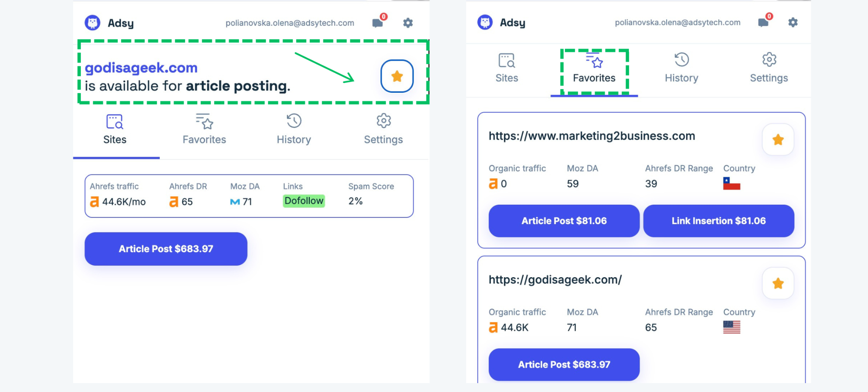
Task: Click the Article Post $81.06 button
Action: click(x=564, y=221)
